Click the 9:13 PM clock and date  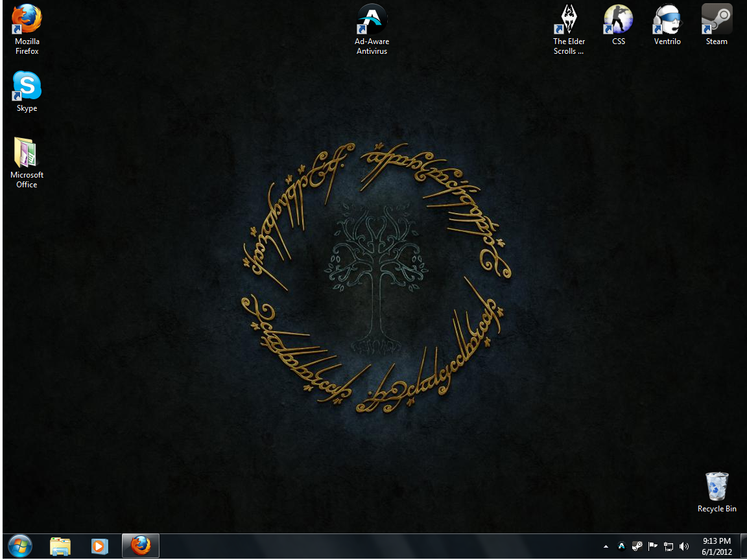(717, 546)
